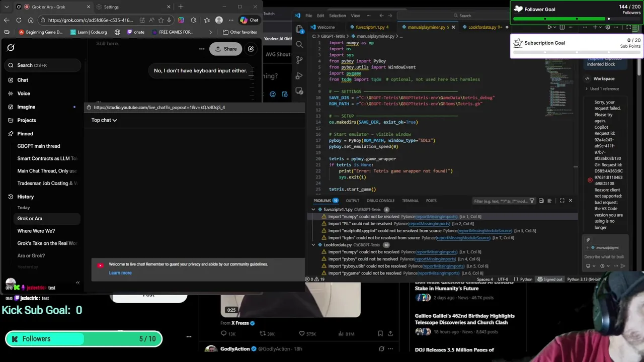Click the new chat compose icon in Grok
This screenshot has width=644, height=362.
(251, 49)
